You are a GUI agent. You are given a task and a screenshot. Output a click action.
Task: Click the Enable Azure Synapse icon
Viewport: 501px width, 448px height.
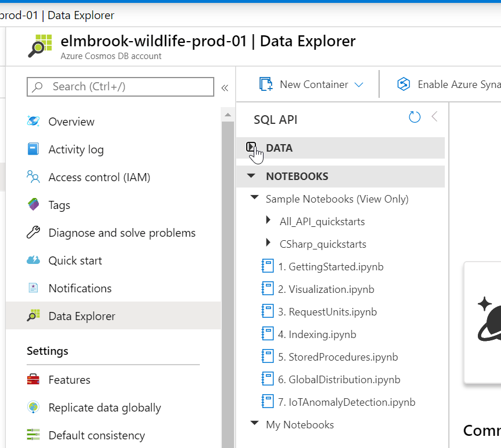(403, 85)
